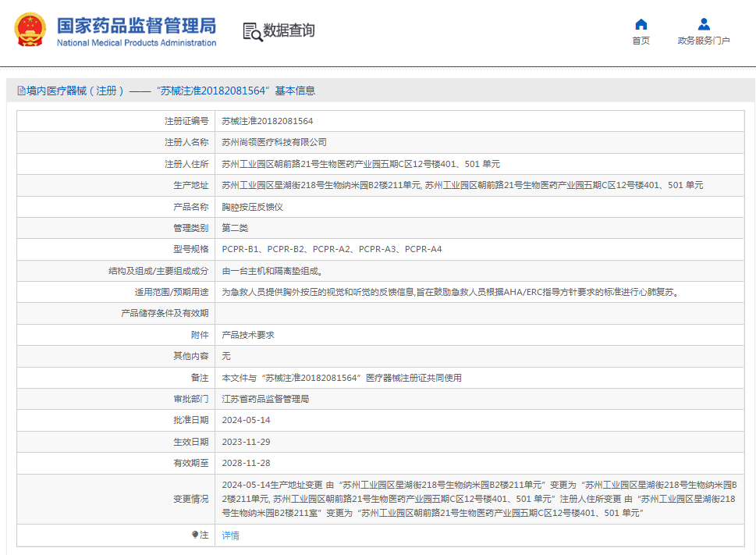This screenshot has width=756, height=555.
Task: Click the 产品技术要求 attachment entry
Action: click(x=247, y=335)
